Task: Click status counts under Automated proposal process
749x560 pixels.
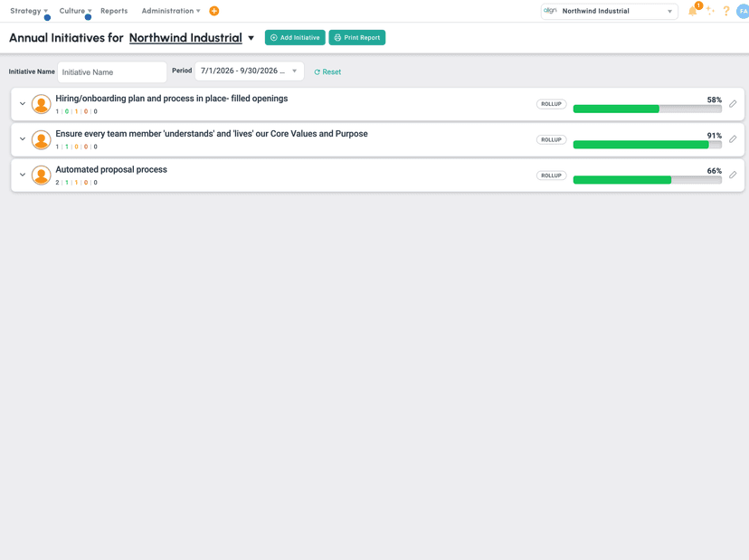Action: pos(76,183)
